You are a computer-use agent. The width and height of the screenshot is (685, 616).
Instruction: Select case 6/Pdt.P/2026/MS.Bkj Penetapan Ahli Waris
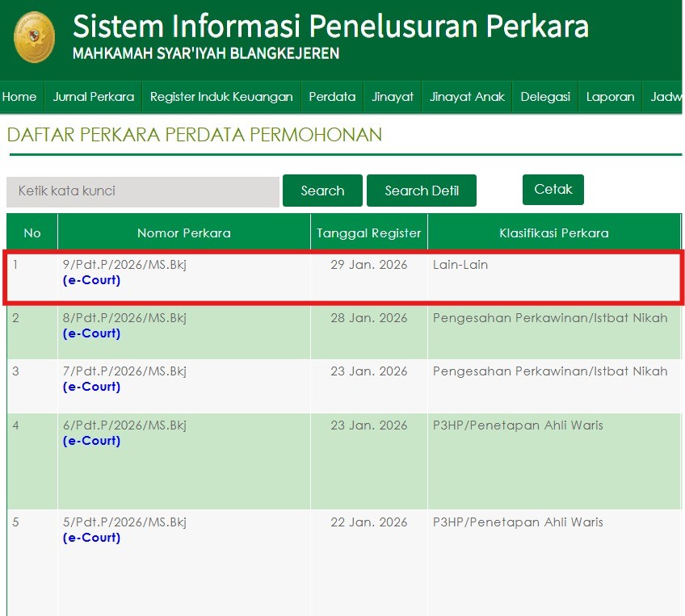(x=124, y=425)
